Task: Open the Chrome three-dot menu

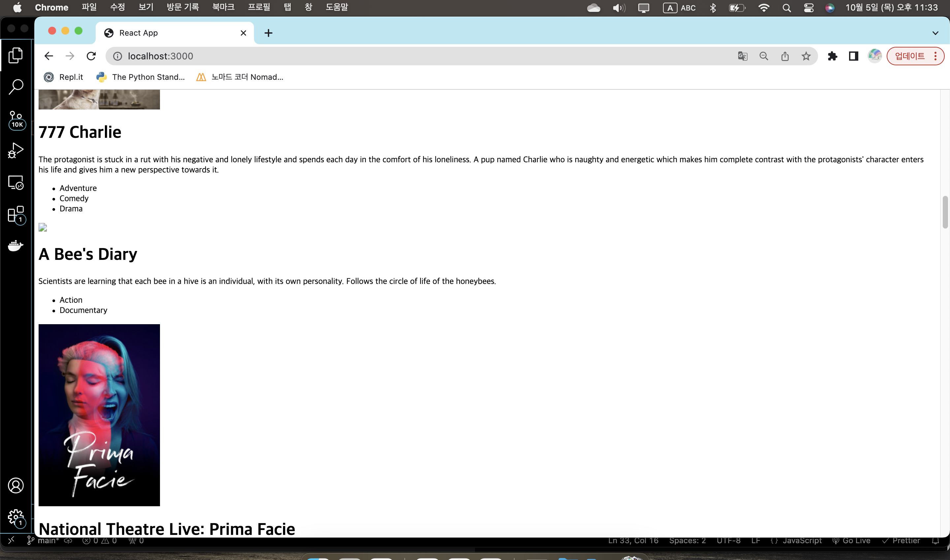Action: pyautogui.click(x=935, y=56)
